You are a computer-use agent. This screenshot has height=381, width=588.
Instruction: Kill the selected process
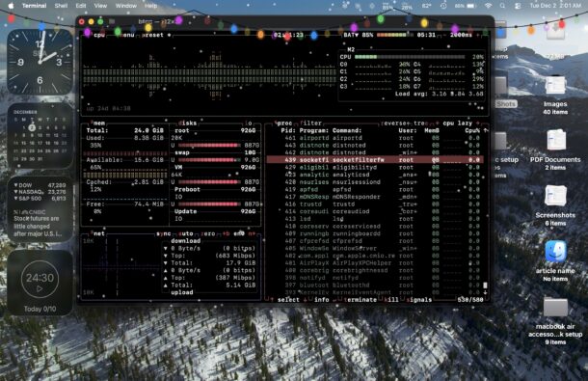(x=391, y=300)
